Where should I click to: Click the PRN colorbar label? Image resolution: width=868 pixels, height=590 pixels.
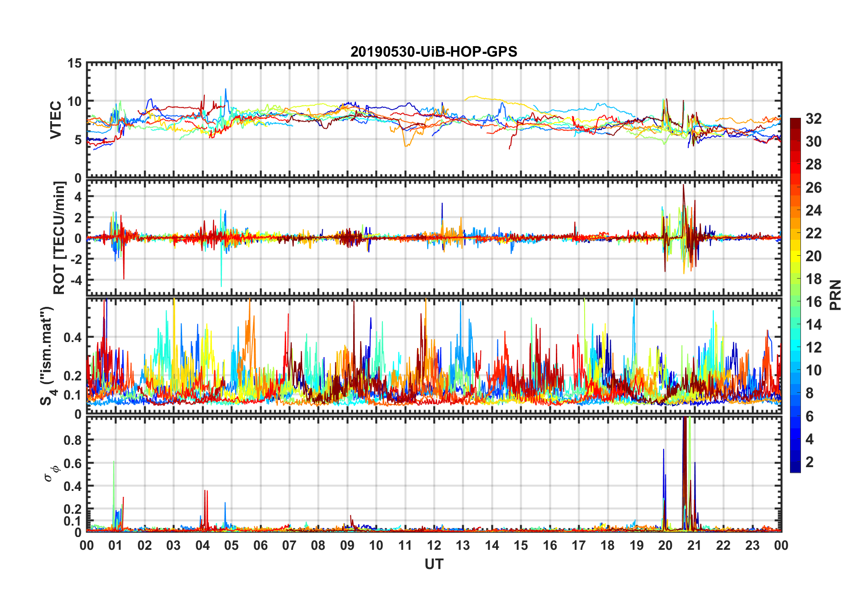pos(835,295)
